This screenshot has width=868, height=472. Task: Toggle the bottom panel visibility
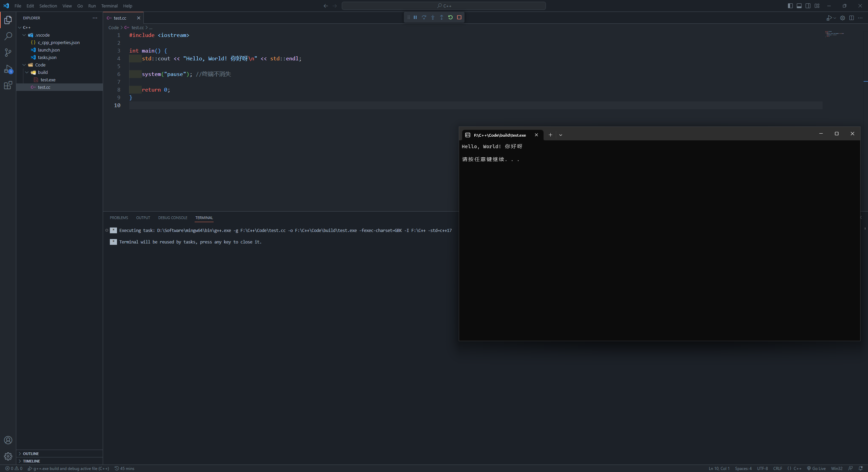coord(799,5)
